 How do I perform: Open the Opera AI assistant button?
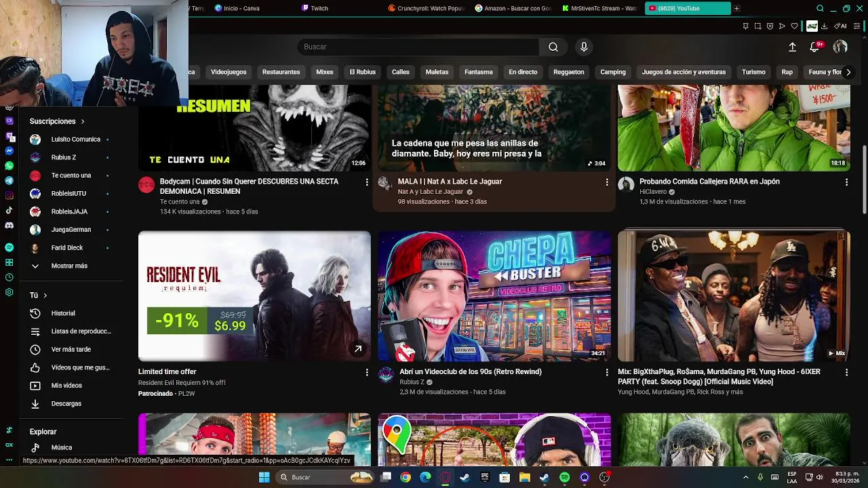(840, 26)
